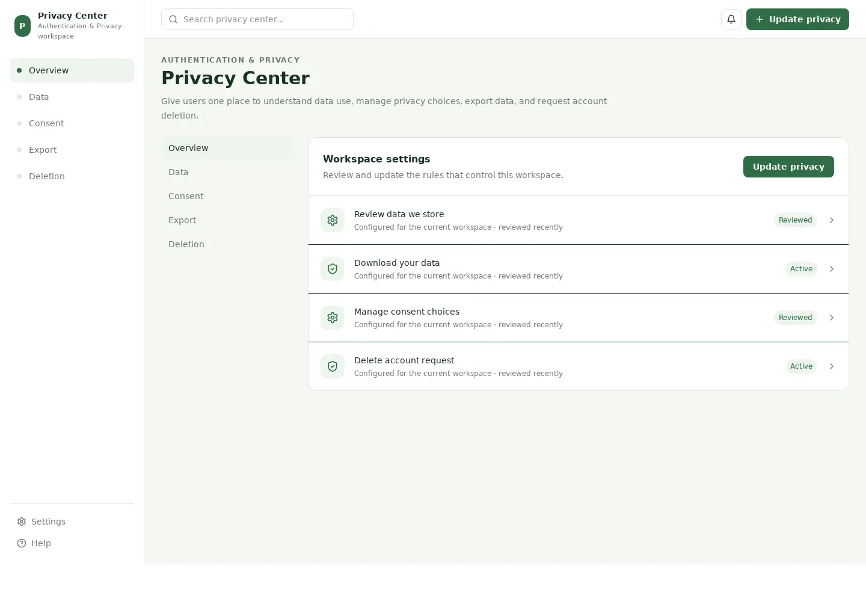866x616 pixels.
Task: Open the Download your data chevron
Action: coord(832,269)
